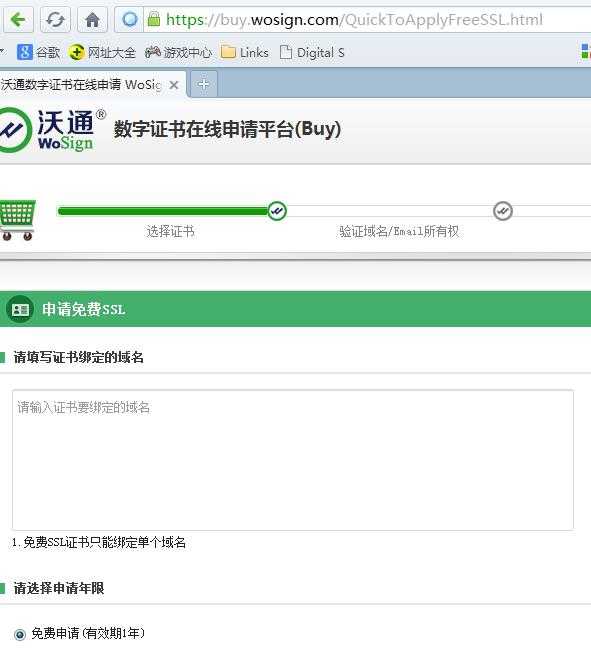Viewport: 591px width, 649px height.
Task: Reload the page with the refresh button
Action: (55, 19)
